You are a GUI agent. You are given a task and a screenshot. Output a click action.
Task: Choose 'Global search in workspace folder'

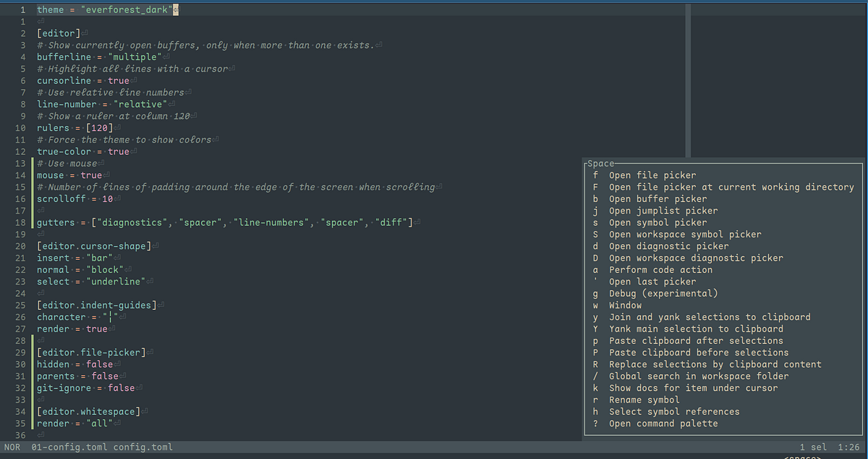(699, 376)
